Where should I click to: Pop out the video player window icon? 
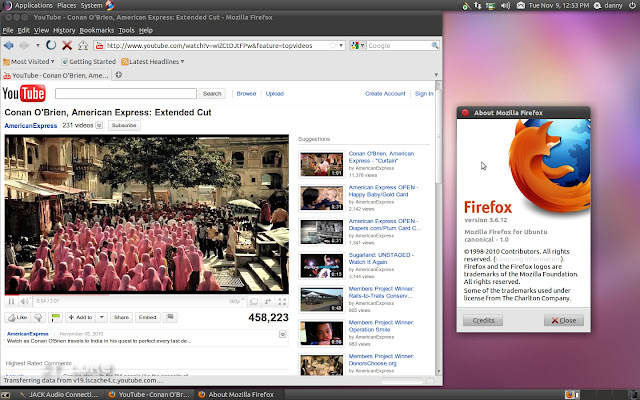click(x=268, y=301)
